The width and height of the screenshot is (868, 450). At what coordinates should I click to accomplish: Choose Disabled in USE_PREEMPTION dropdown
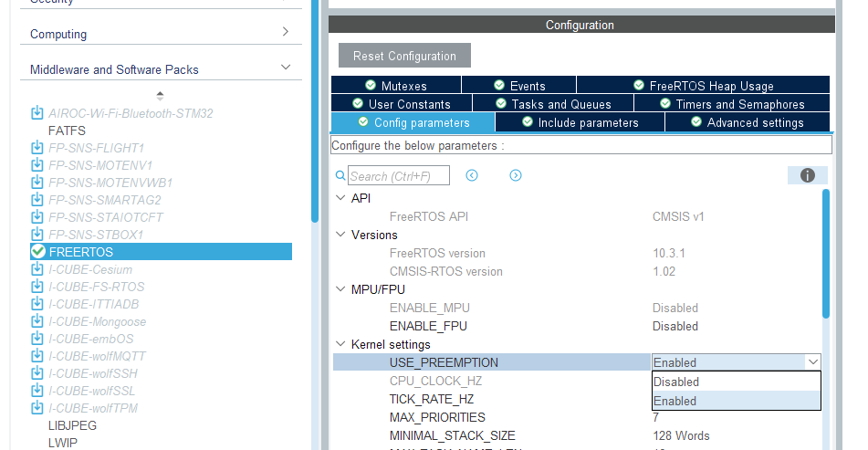[737, 382]
